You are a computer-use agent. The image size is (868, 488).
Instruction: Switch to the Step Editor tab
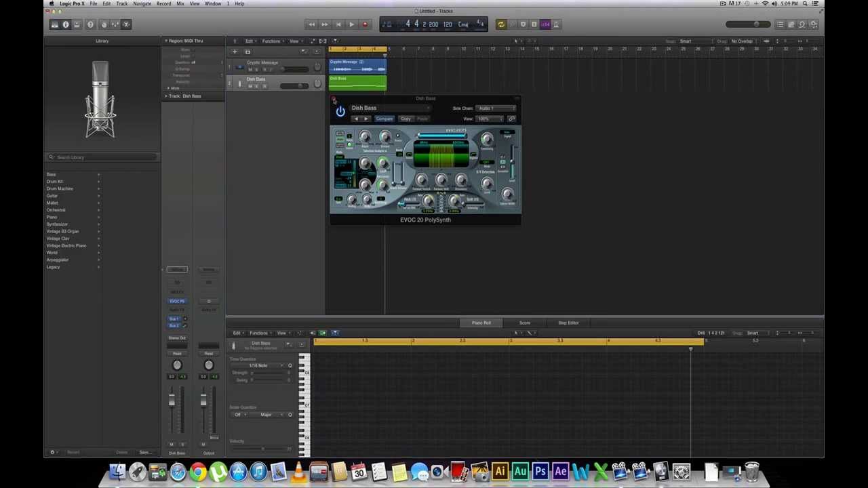(568, 323)
